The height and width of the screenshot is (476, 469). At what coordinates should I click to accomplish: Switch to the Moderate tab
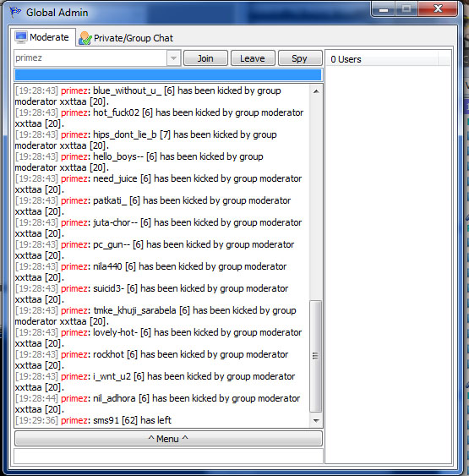tap(42, 37)
